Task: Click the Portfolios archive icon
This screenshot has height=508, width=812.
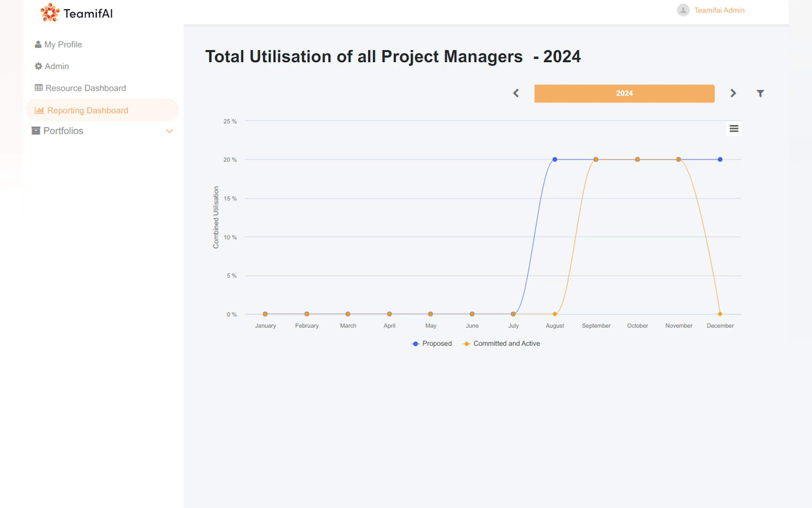Action: (x=35, y=131)
